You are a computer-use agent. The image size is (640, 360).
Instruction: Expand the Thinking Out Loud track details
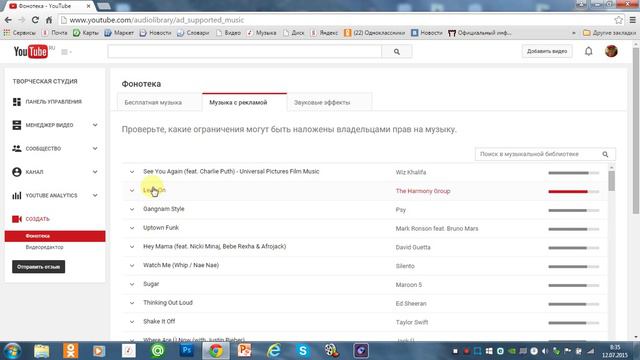[132, 303]
